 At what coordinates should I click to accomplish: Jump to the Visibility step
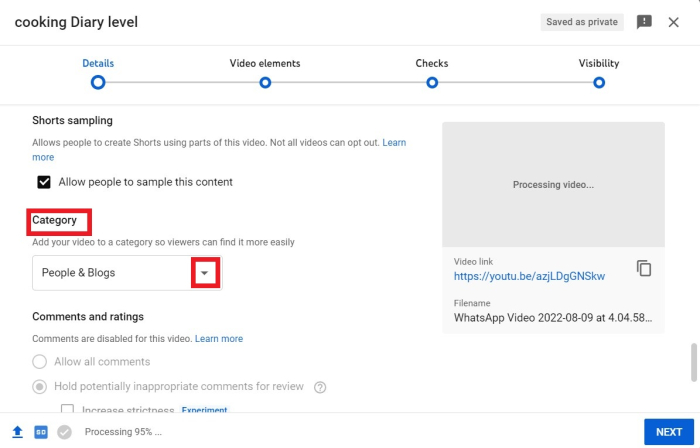click(x=599, y=83)
